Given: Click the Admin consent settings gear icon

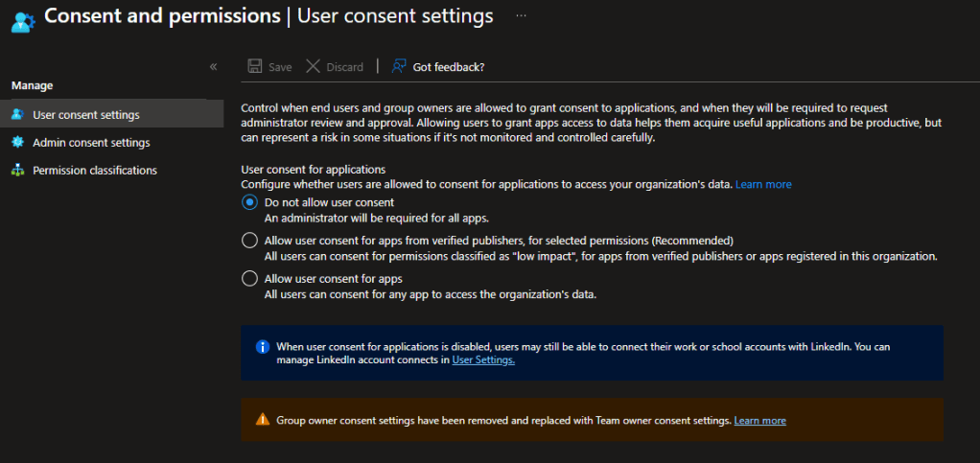Looking at the screenshot, I should point(16,143).
